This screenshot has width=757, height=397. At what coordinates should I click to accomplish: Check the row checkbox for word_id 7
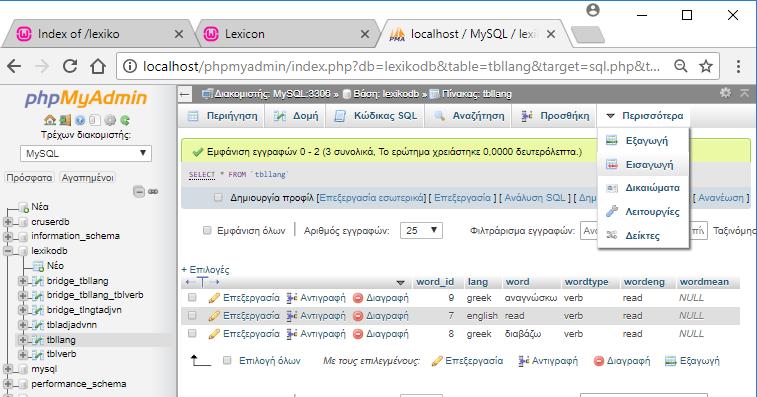pos(192,315)
